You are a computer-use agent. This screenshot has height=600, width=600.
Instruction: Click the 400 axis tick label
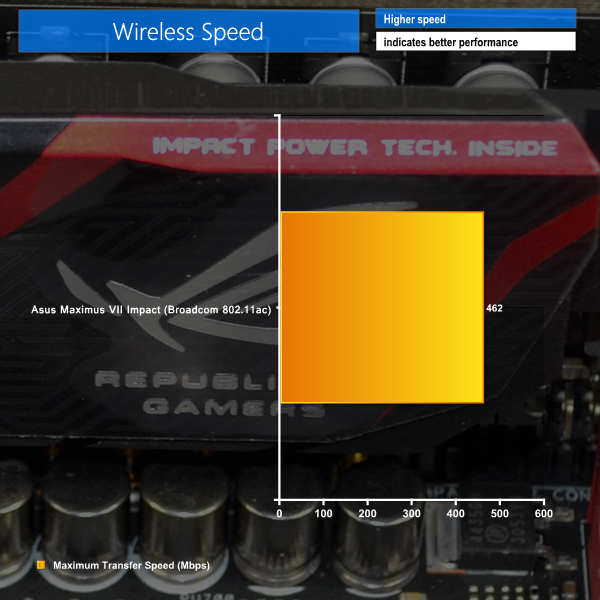(x=455, y=514)
